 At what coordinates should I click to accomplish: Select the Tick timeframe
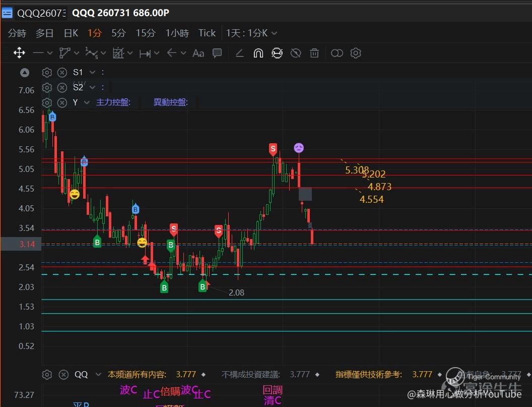(207, 33)
